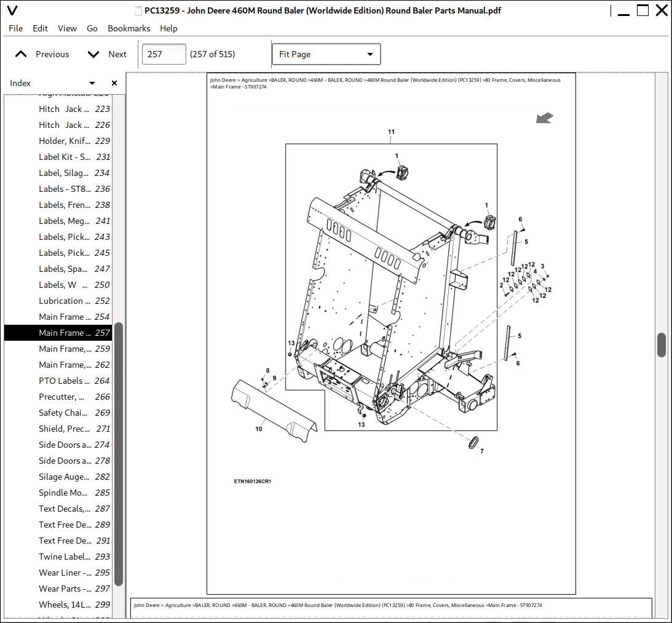672x623 pixels.
Task: Select index entry PTO Labels page 264
Action: click(58, 381)
